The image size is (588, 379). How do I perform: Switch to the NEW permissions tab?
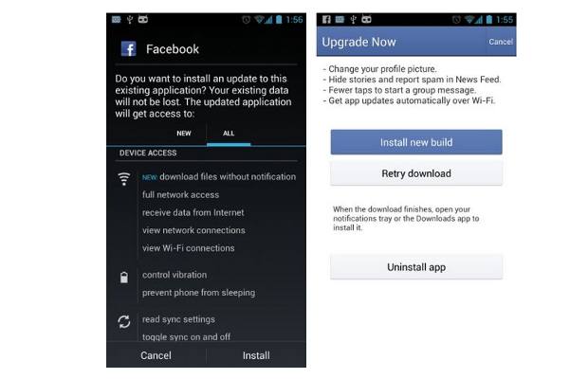click(x=184, y=134)
